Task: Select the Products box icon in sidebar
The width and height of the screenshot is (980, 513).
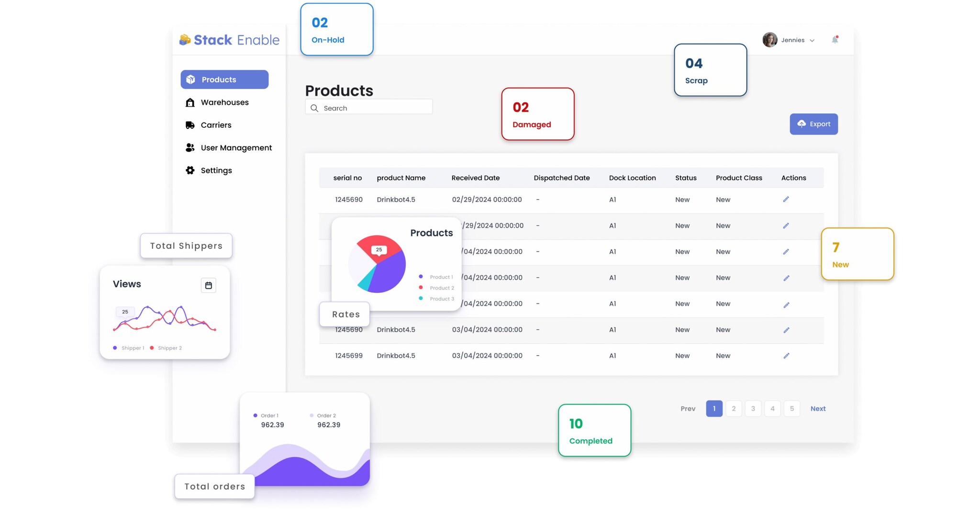Action: [x=191, y=79]
